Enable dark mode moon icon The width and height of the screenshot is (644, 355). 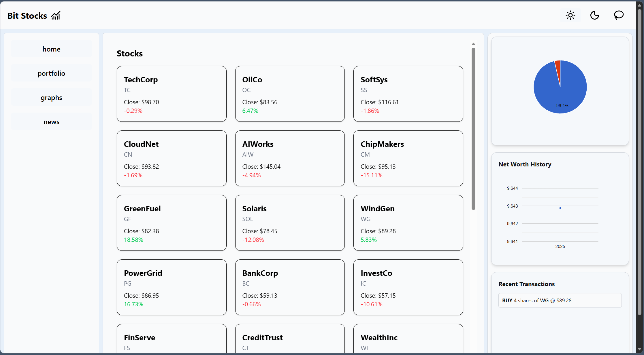coord(594,15)
